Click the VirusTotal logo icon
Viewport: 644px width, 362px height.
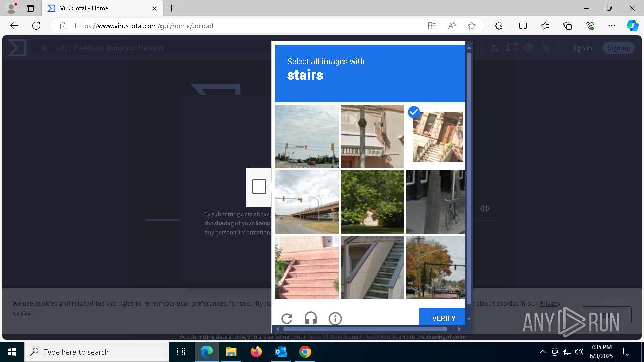17,48
